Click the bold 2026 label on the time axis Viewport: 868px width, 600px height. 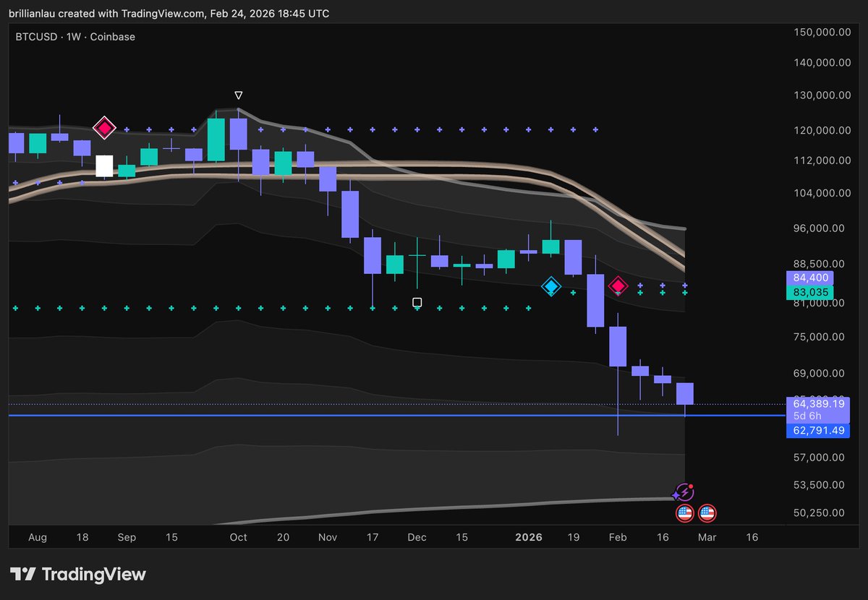pyautogui.click(x=529, y=537)
